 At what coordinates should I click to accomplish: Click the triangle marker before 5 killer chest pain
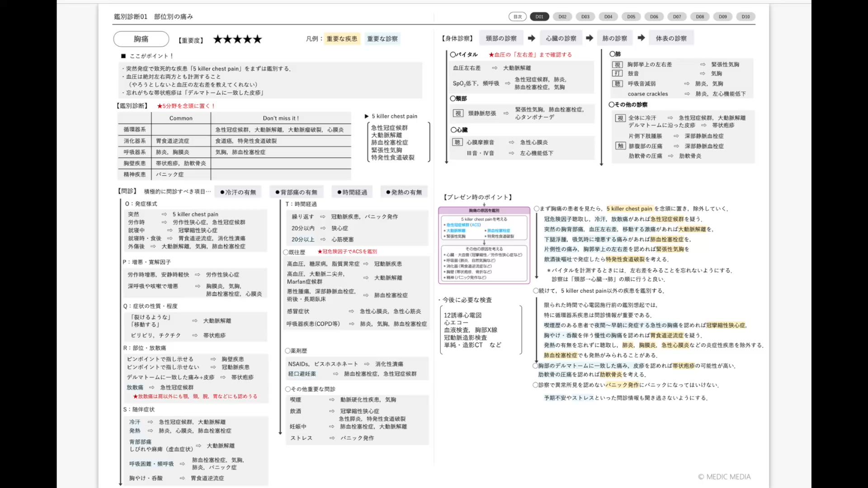click(367, 117)
